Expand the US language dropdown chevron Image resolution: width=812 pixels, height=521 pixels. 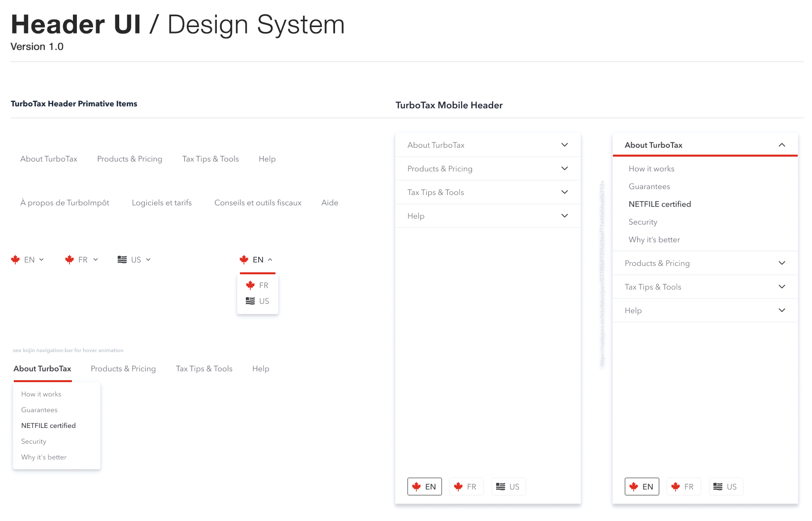pos(148,260)
